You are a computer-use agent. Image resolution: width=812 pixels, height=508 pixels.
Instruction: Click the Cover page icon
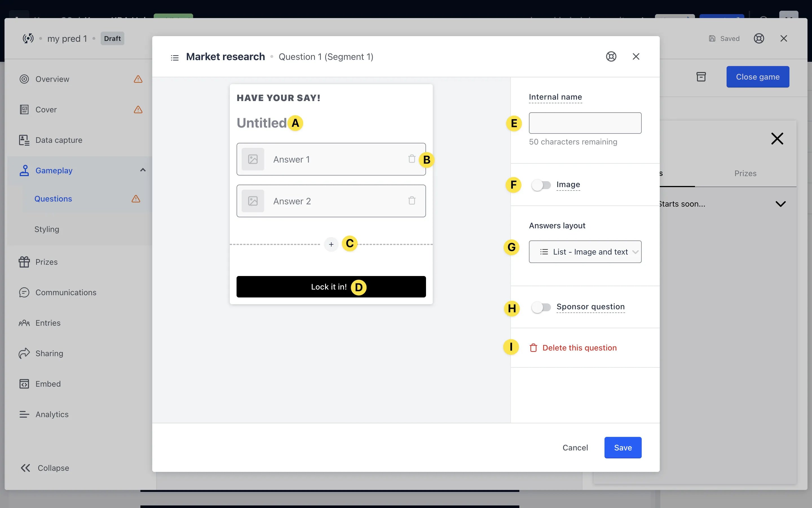[x=24, y=110]
